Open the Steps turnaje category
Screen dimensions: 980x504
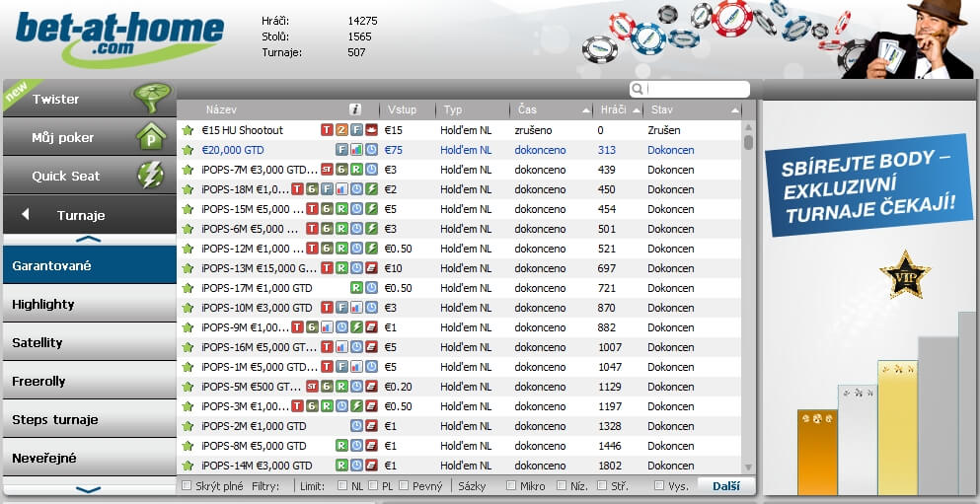[90, 419]
